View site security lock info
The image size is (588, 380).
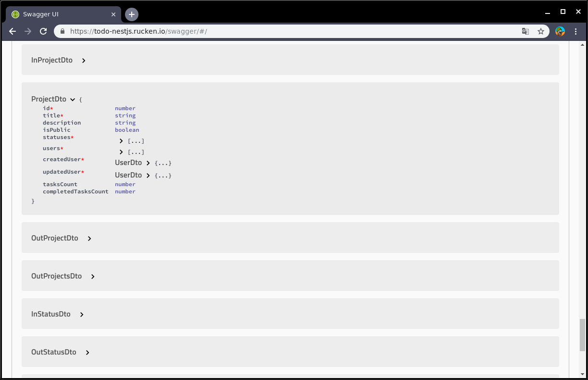63,31
